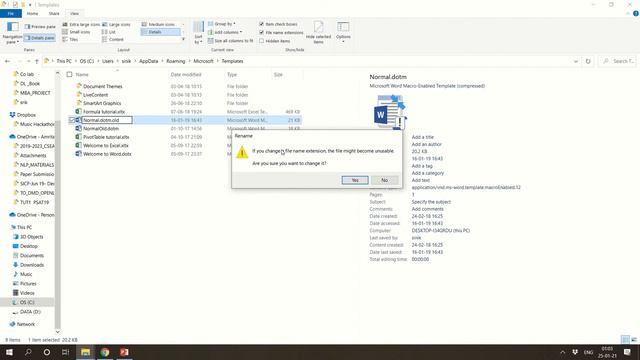Toggle the Details pane
Image resolution: width=640 pixels, height=360 pixels.
pyautogui.click(x=40, y=38)
